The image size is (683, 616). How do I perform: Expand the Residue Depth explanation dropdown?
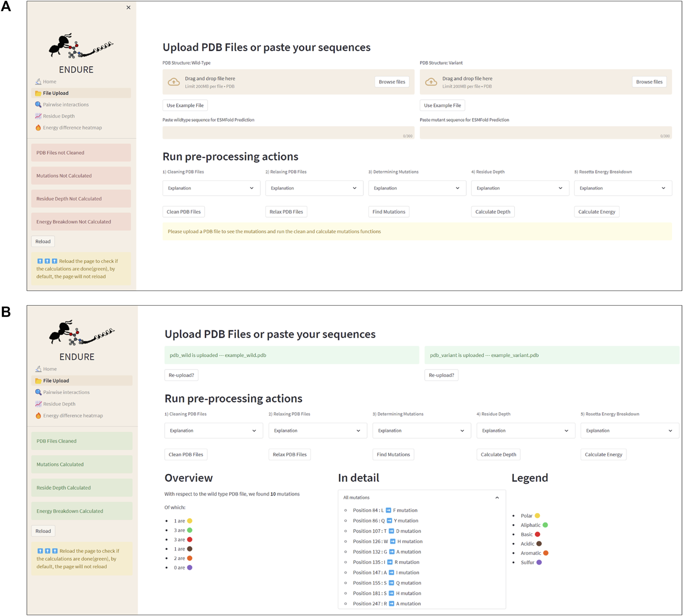tap(520, 188)
